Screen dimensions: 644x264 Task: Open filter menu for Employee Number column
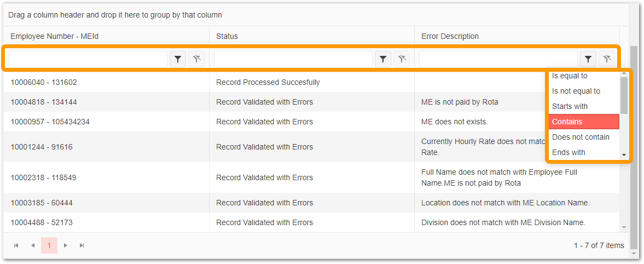coord(178,59)
